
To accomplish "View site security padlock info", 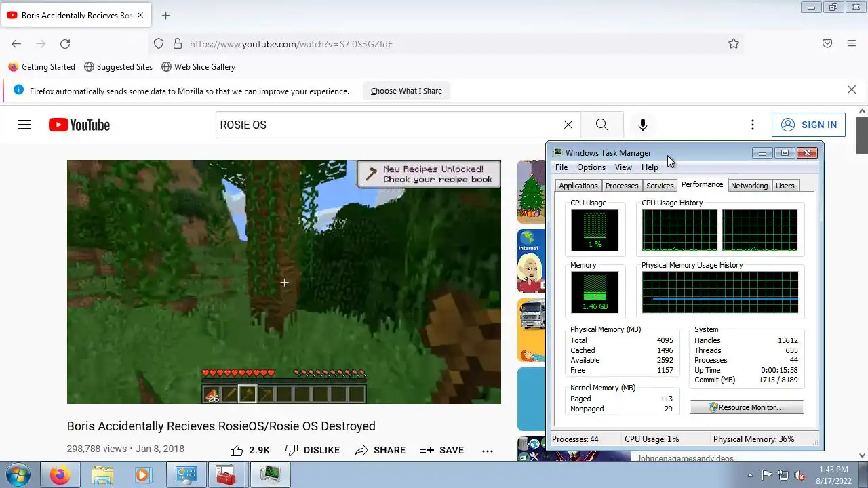I will click(x=178, y=44).
